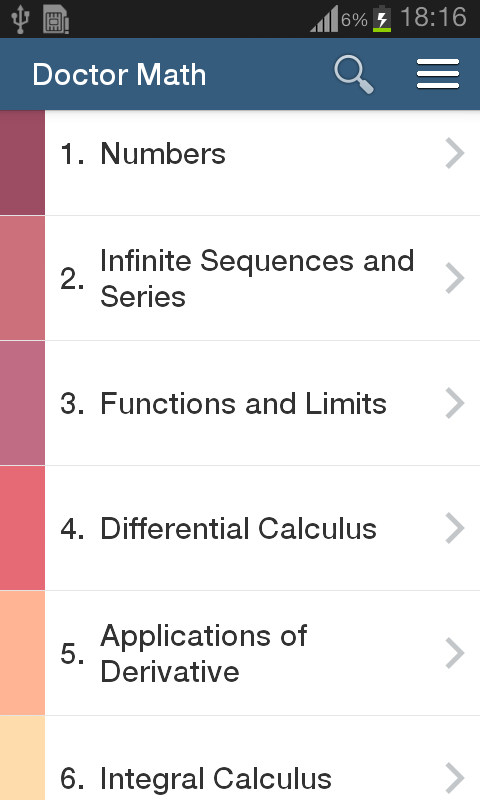Click the Differential Calculus chevron arrow

[454, 528]
